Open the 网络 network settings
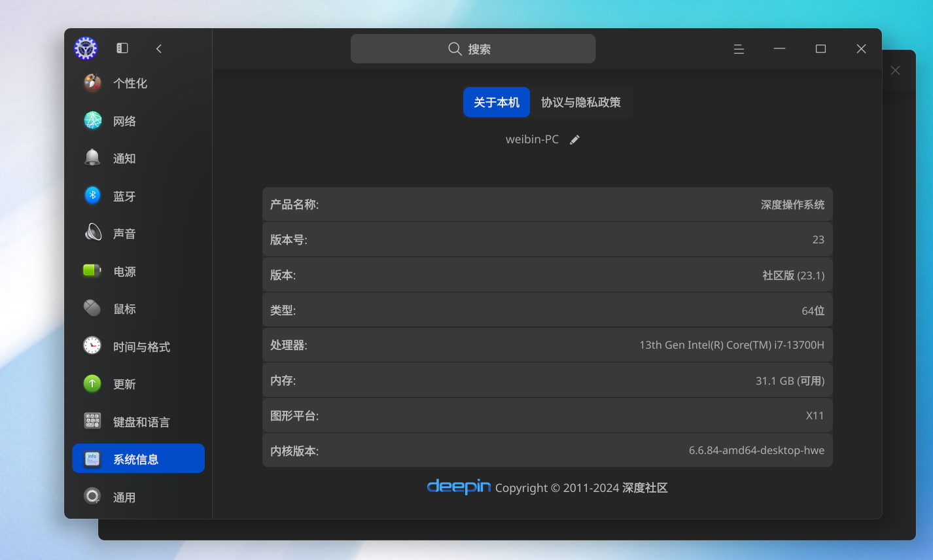 coord(138,121)
